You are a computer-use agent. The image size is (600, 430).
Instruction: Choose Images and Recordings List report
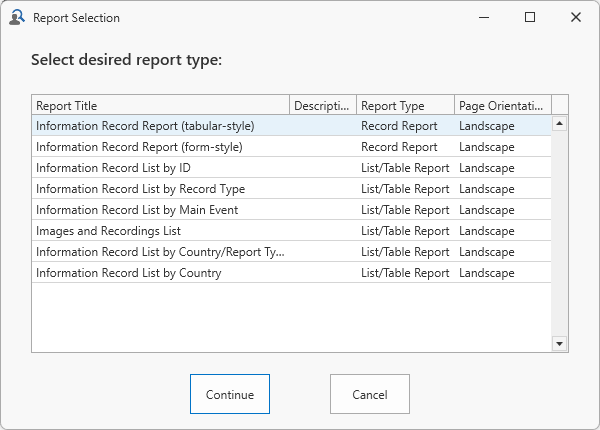click(108, 231)
